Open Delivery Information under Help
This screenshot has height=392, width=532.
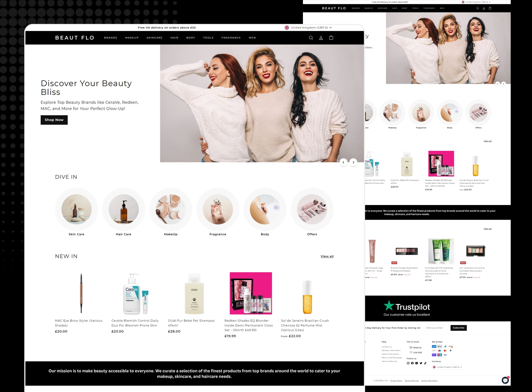tap(391, 350)
